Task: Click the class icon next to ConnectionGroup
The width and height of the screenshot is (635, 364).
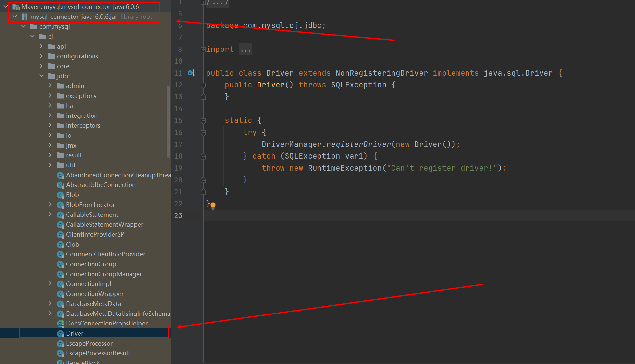Action: 60,264
